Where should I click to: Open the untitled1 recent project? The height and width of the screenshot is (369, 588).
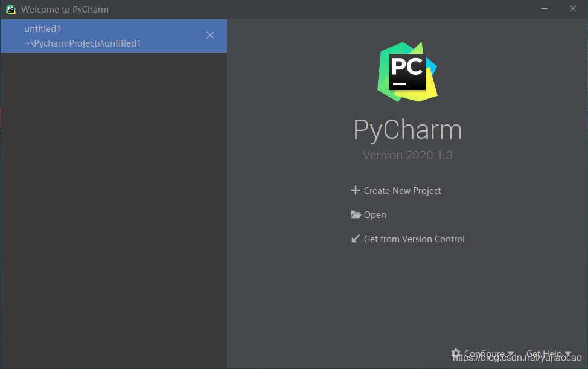click(x=113, y=36)
